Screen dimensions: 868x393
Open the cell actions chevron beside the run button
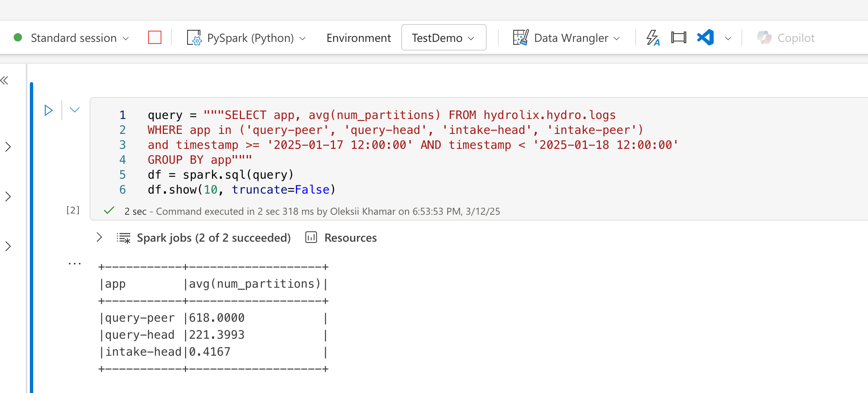click(74, 109)
